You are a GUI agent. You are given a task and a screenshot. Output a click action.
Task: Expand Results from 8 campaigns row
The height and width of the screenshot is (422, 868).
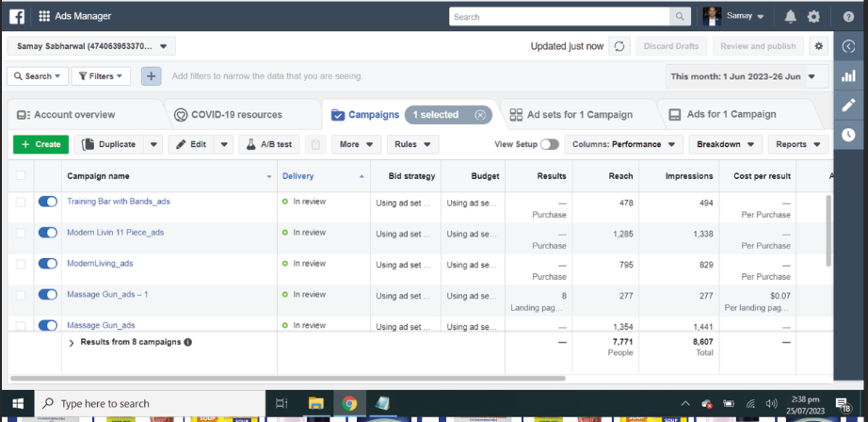coord(72,343)
